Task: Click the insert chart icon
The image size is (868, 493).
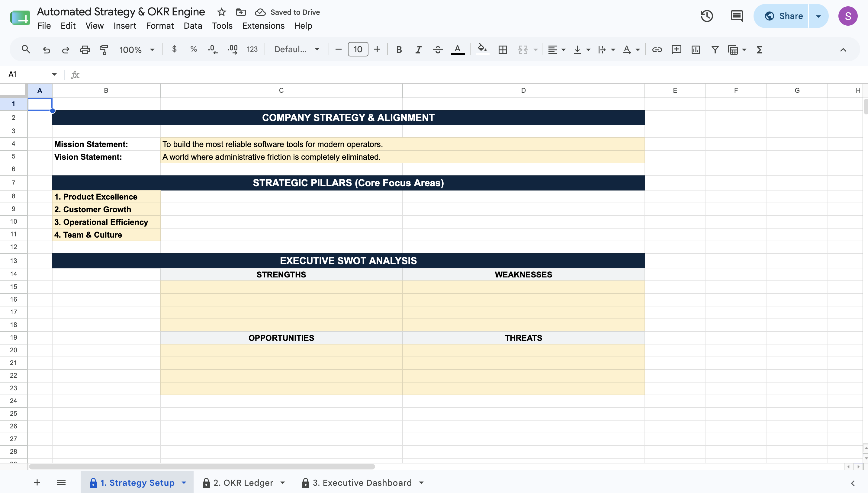Action: (696, 50)
